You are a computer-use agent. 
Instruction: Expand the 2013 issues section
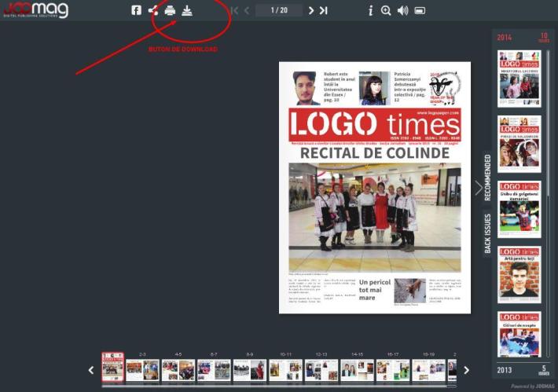click(x=523, y=370)
